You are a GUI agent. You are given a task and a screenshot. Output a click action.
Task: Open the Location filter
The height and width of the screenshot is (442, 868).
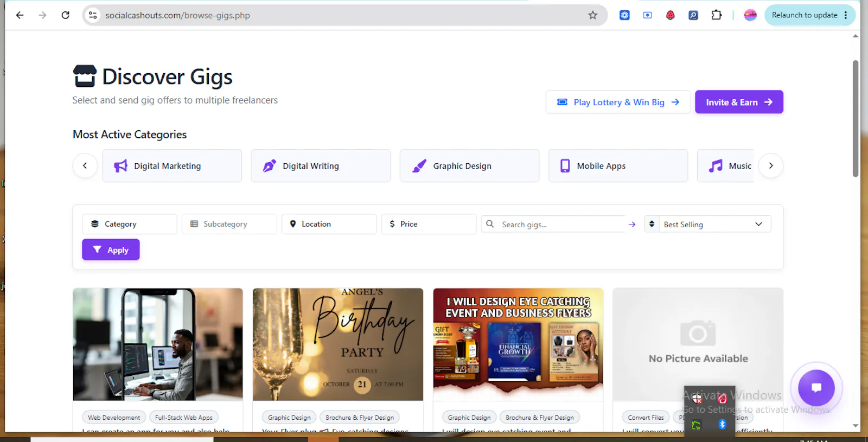(329, 224)
